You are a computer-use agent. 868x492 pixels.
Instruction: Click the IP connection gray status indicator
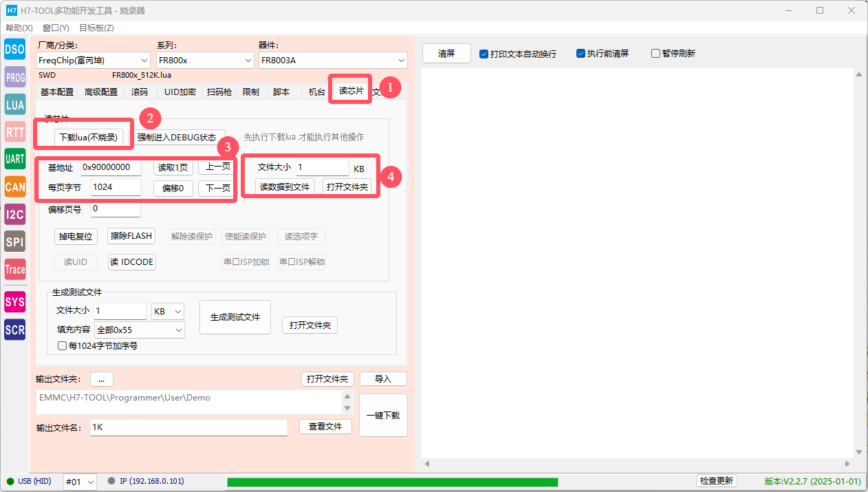[111, 482]
